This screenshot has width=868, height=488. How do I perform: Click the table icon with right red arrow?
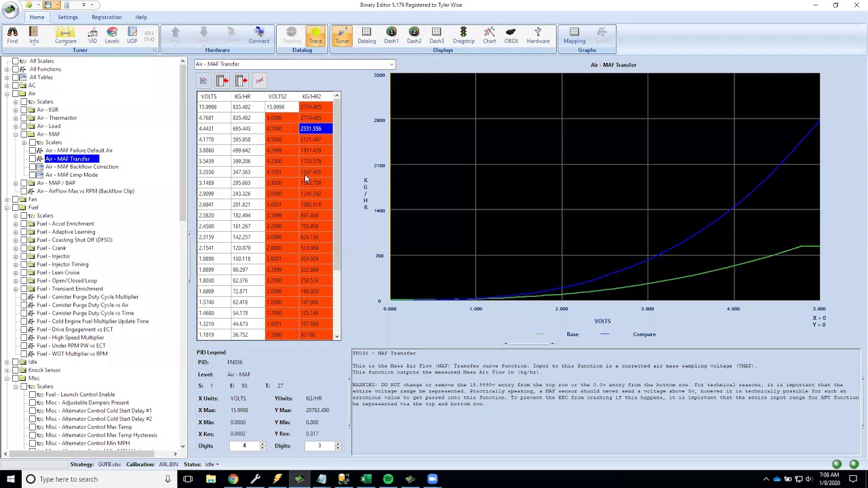coord(241,81)
